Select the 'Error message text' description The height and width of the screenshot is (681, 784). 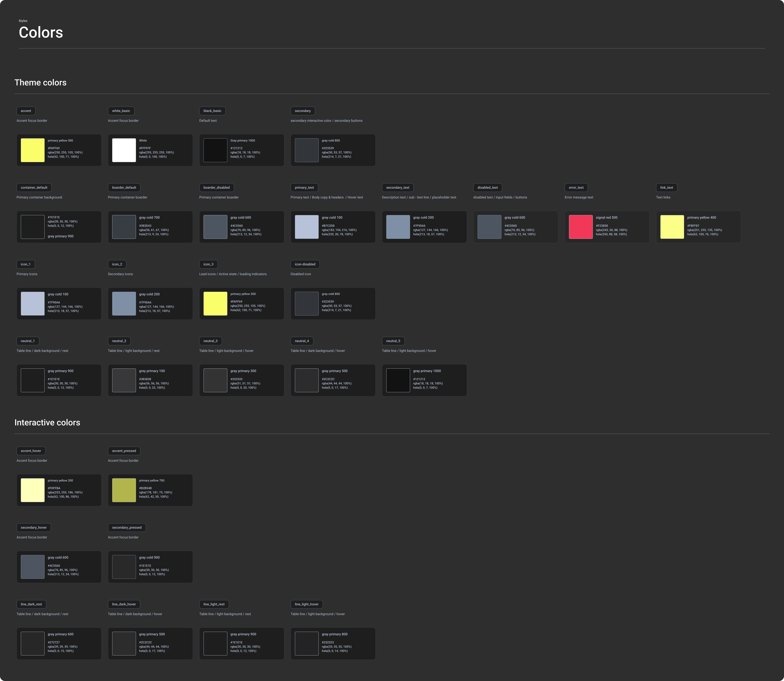(x=579, y=198)
